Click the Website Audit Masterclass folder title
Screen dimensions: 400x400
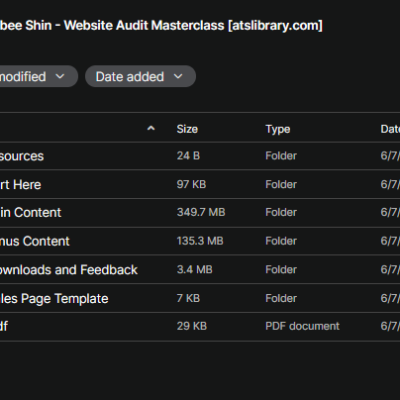tap(161, 26)
